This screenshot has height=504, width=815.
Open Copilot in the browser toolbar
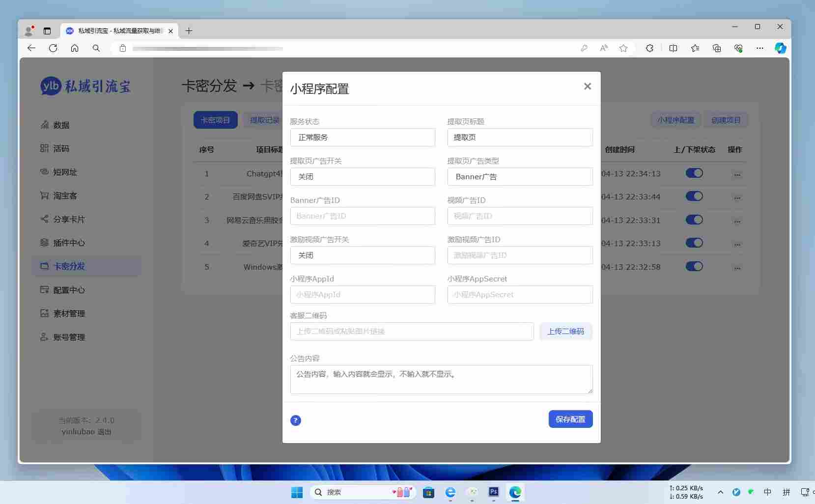[780, 48]
